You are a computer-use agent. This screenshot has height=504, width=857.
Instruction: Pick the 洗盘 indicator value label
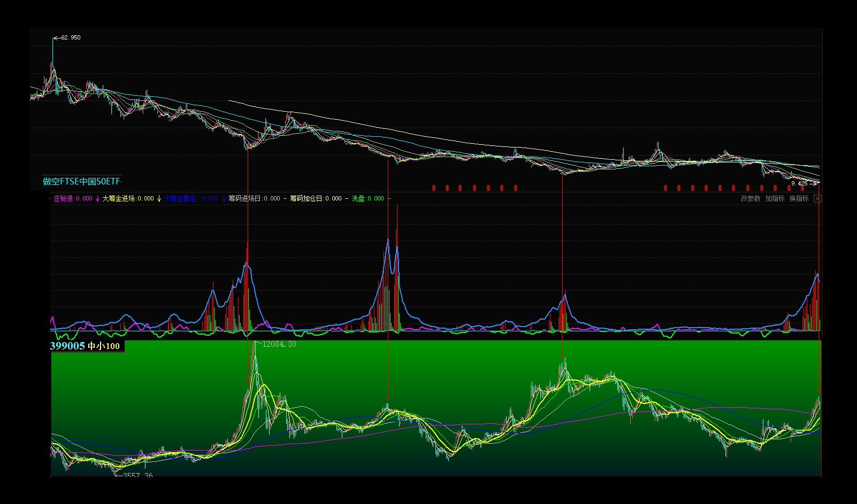click(368, 199)
